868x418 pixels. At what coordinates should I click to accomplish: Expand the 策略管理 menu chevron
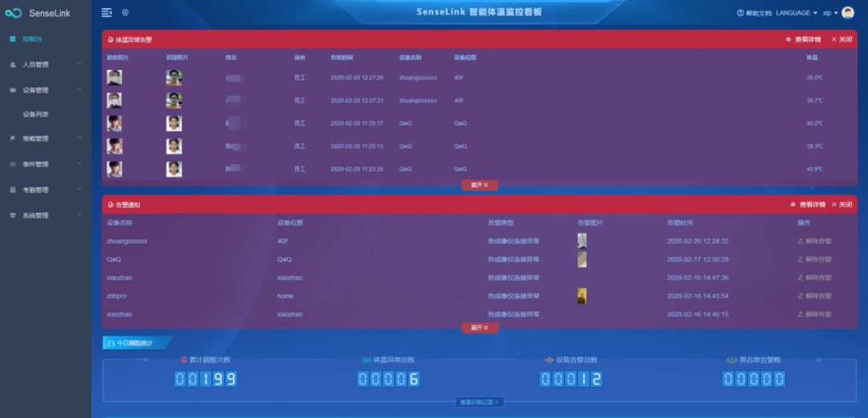pyautogui.click(x=80, y=139)
